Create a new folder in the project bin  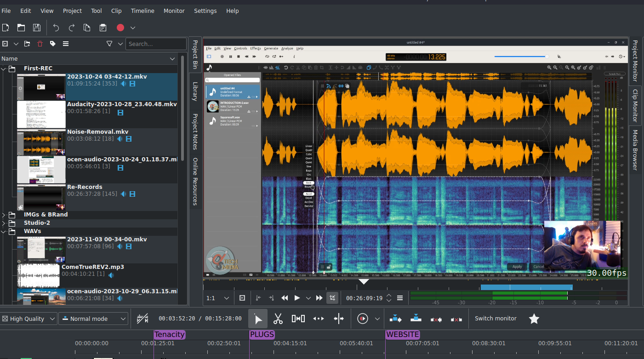[x=27, y=44]
